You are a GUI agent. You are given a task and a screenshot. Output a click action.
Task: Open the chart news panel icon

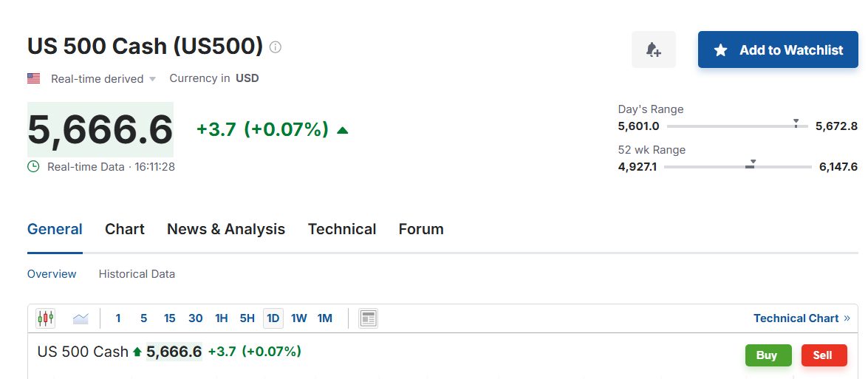[x=368, y=318]
